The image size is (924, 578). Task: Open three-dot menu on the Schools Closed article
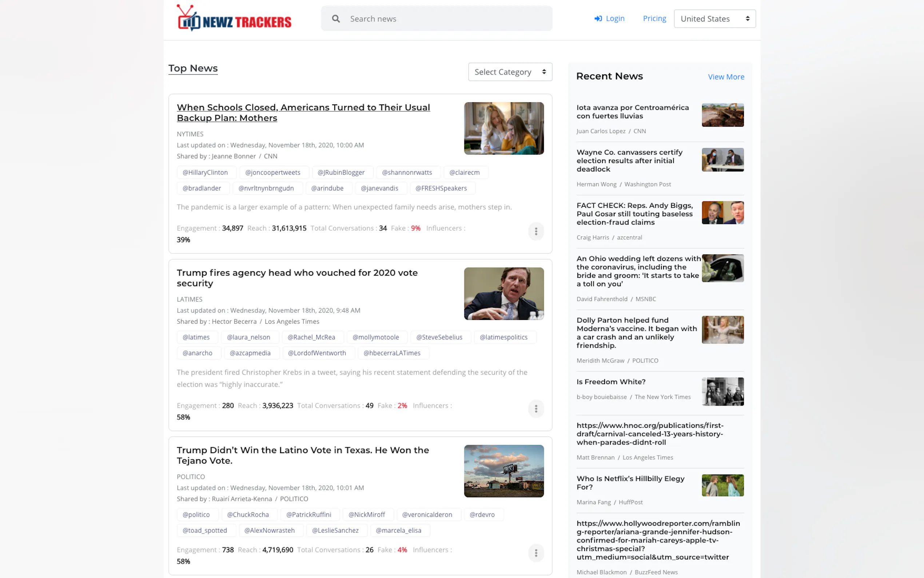[x=535, y=231]
